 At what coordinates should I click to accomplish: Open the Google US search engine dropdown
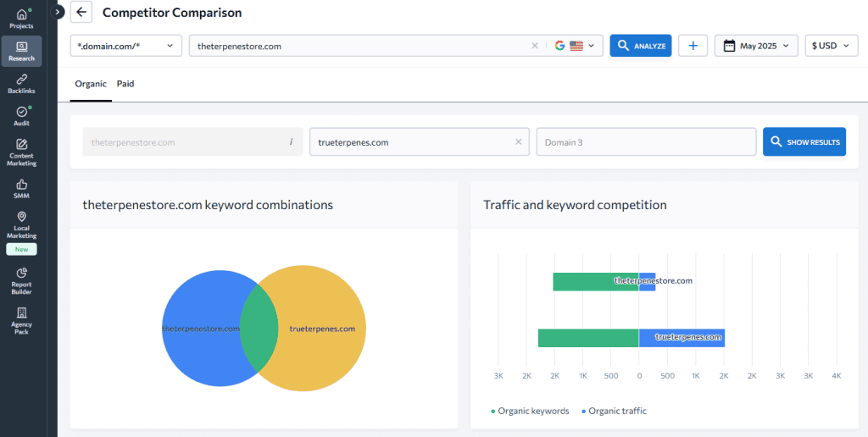pyautogui.click(x=576, y=46)
